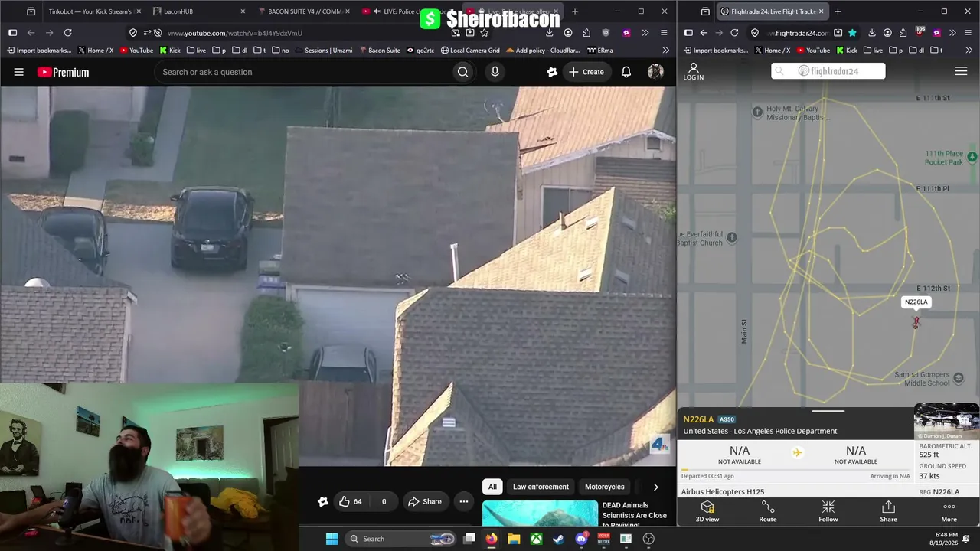980x551 pixels.
Task: Open the YouTube window Firefox application menu
Action: tap(664, 33)
